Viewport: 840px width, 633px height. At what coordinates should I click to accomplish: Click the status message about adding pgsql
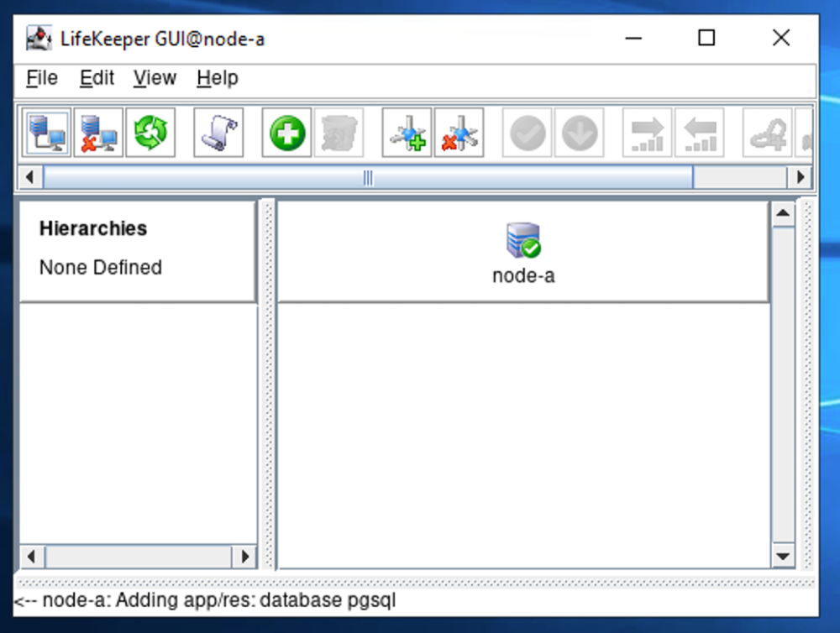pos(205,600)
